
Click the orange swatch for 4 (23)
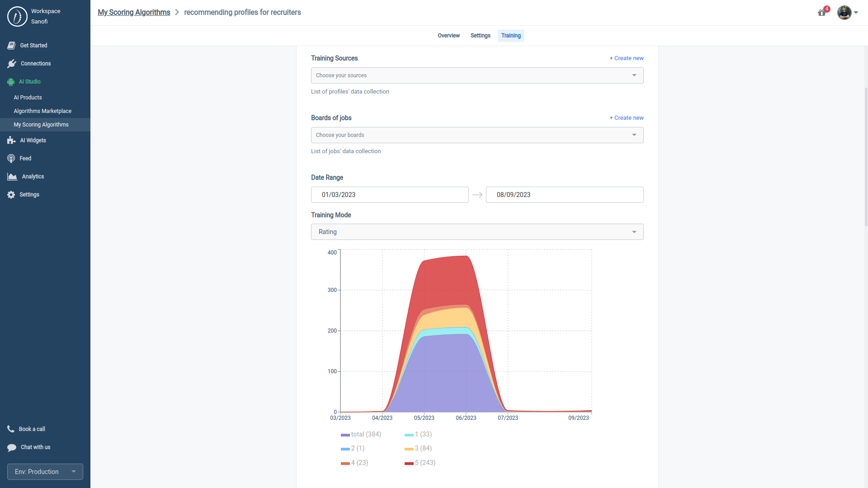pos(345,463)
